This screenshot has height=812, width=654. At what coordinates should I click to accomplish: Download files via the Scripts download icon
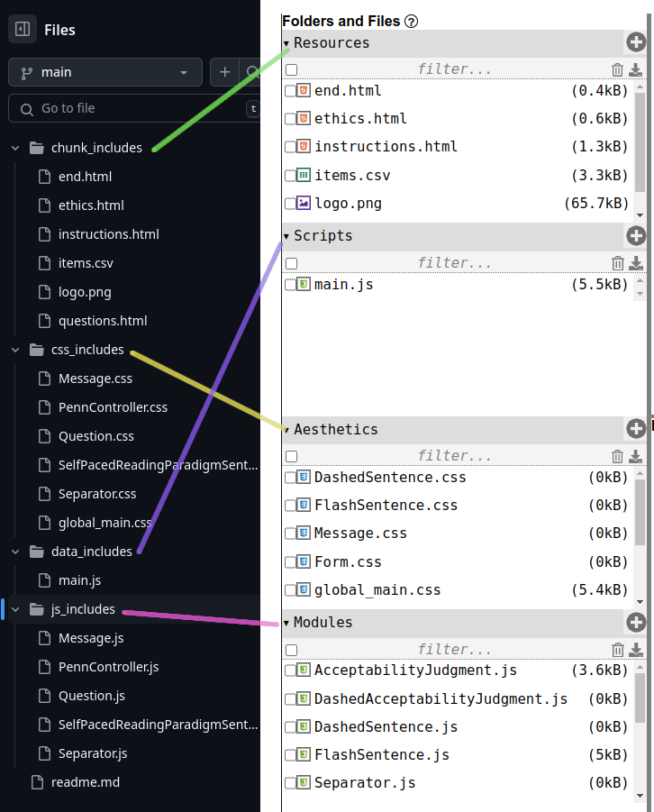638,262
